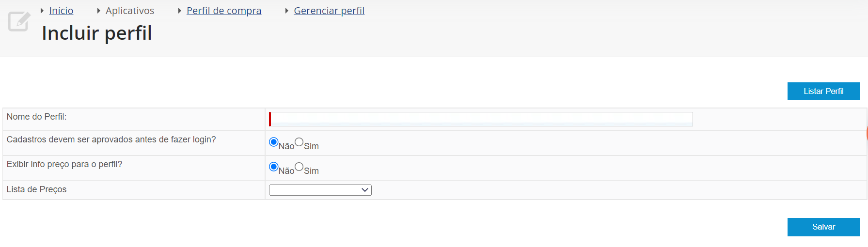Image resolution: width=868 pixels, height=247 pixels.
Task: Click the Incluir perfil page heading
Action: (97, 33)
